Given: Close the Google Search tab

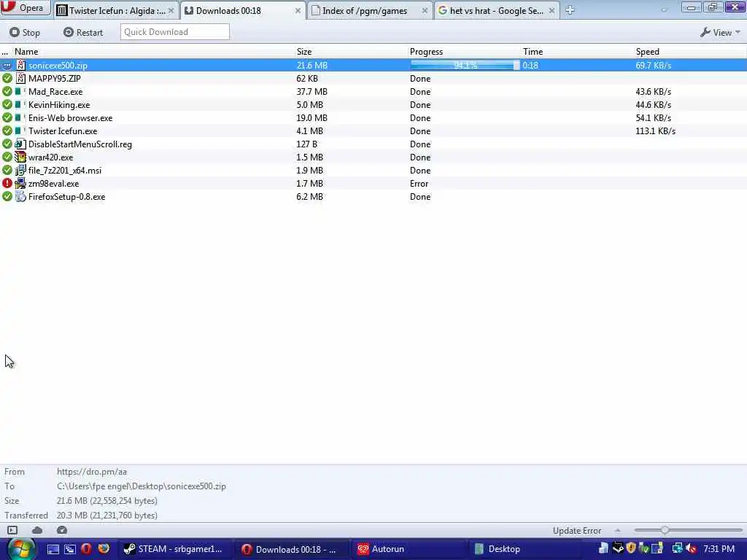Looking at the screenshot, I should pos(551,10).
